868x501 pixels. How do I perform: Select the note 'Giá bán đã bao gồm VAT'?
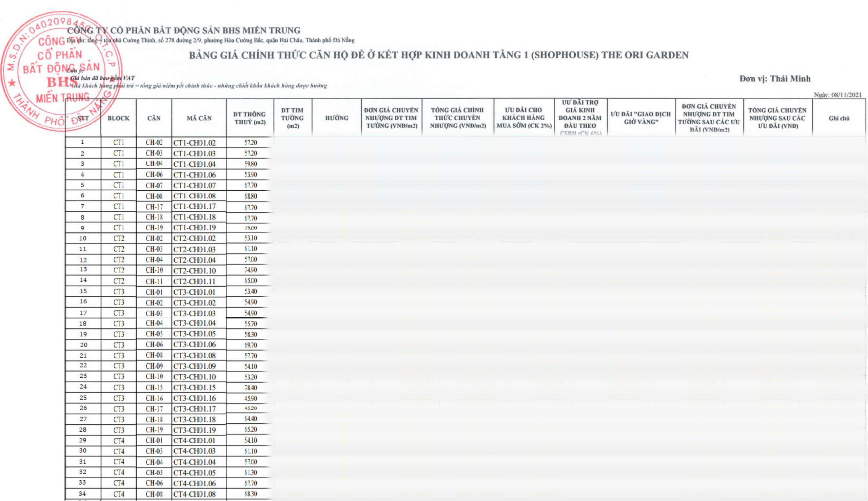coord(102,78)
